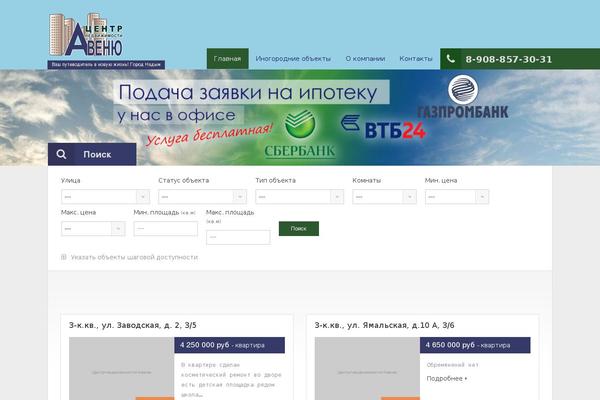Open the Мин. цена dropdown

point(457,197)
